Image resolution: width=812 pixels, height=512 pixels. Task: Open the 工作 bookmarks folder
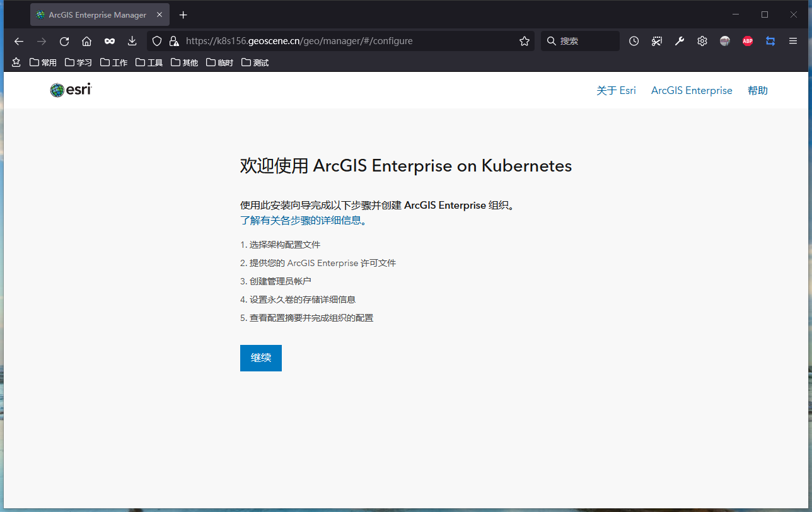113,62
